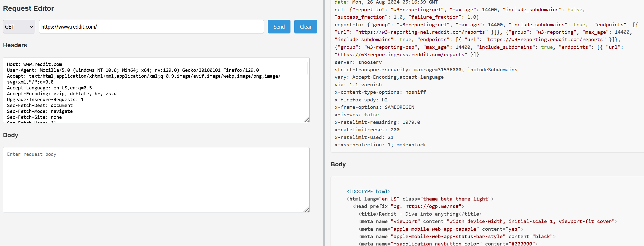This screenshot has width=644, height=246.
Task: Click the w3-reporting-nel.reddit.com/reports URL text
Action: [421, 32]
